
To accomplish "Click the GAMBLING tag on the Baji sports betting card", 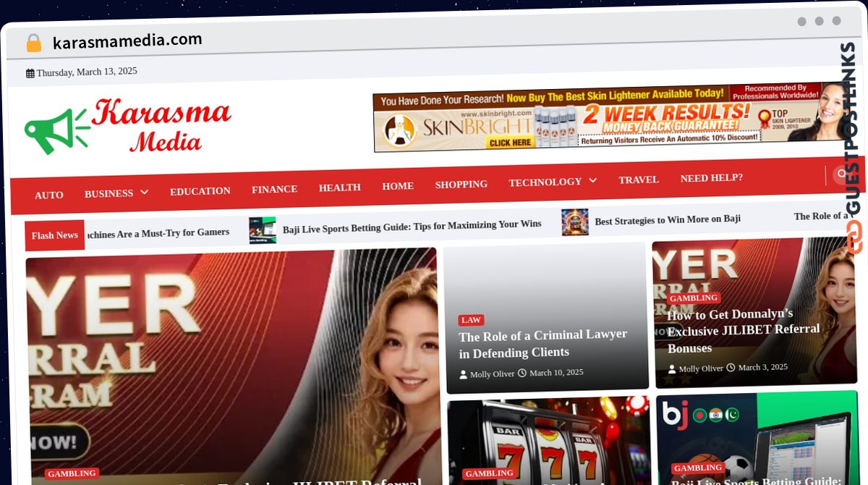I will click(699, 468).
